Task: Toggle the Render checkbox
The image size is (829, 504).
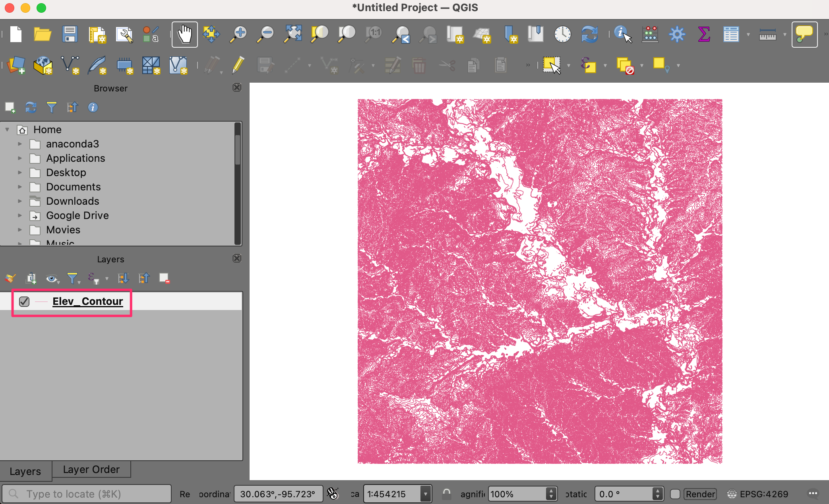Action: [x=675, y=494]
